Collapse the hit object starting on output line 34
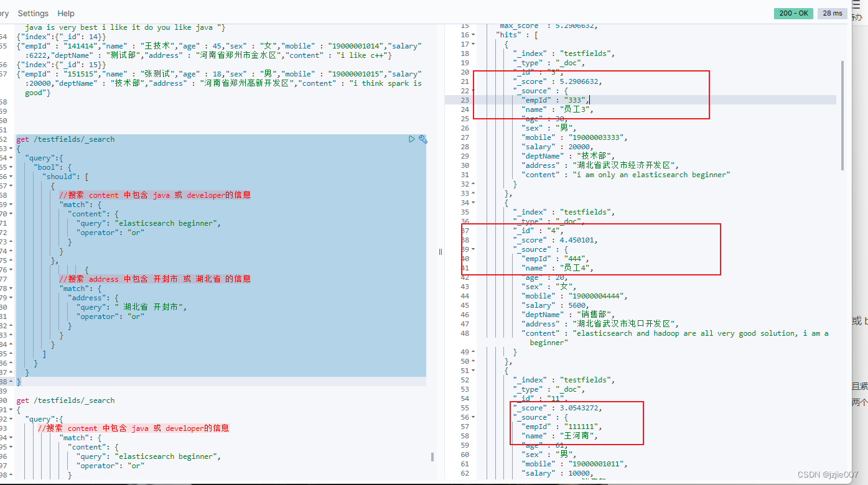This screenshot has width=868, height=485. (474, 203)
